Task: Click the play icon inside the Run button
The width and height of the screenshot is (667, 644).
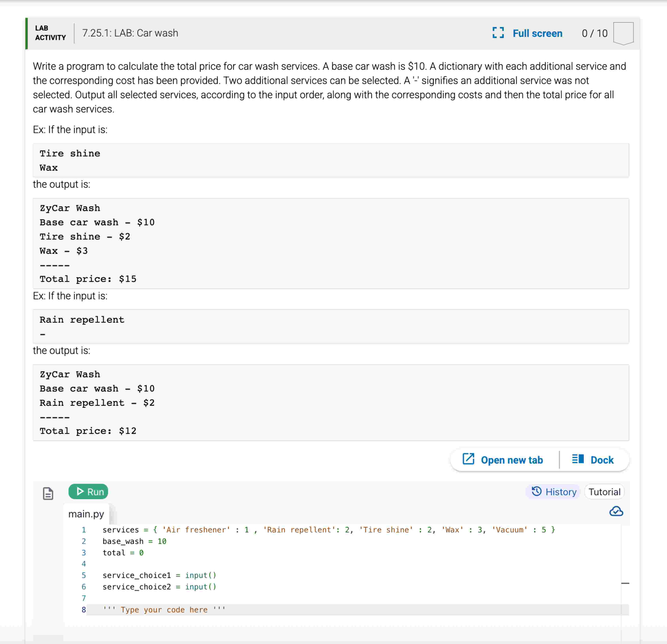Action: click(x=80, y=491)
